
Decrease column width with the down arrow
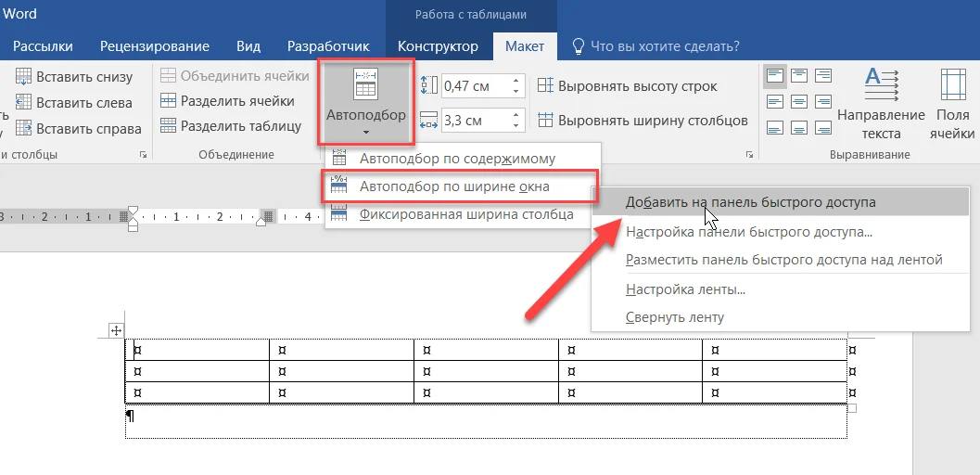click(516, 125)
